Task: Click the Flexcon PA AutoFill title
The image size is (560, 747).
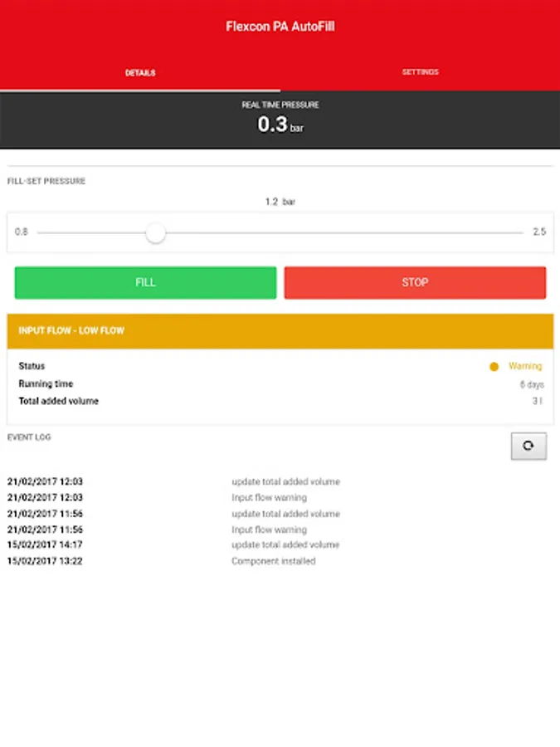Action: (x=280, y=27)
